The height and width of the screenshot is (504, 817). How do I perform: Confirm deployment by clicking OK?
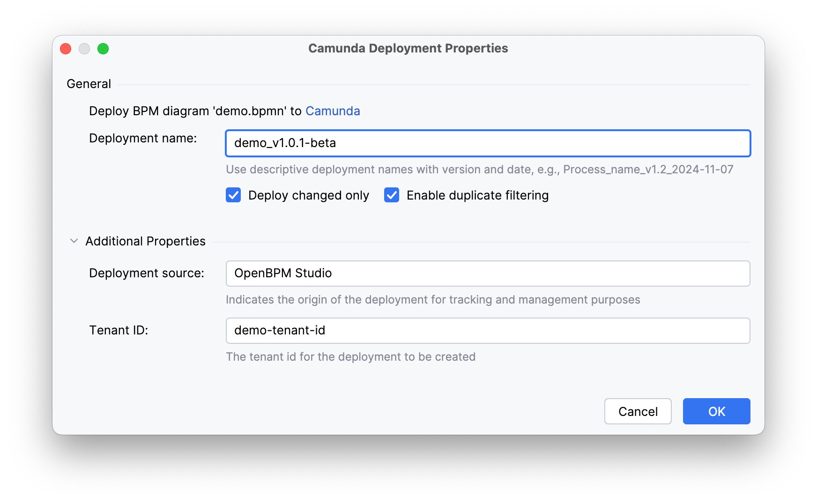point(716,411)
